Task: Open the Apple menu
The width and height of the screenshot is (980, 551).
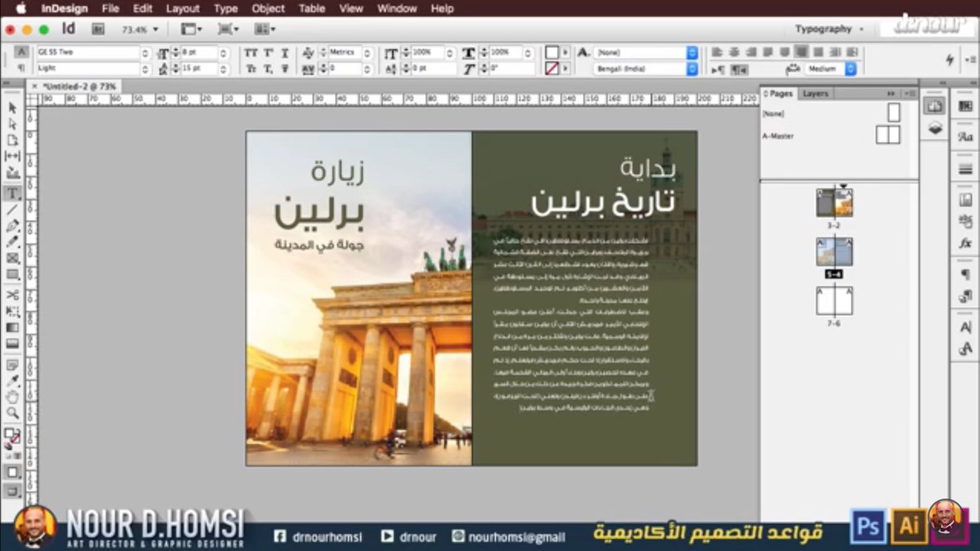Action: [21, 8]
